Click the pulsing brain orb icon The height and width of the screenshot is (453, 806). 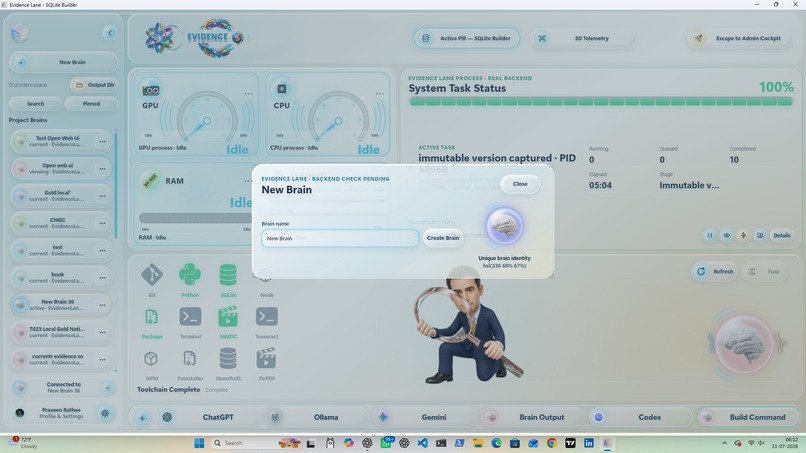(x=744, y=345)
